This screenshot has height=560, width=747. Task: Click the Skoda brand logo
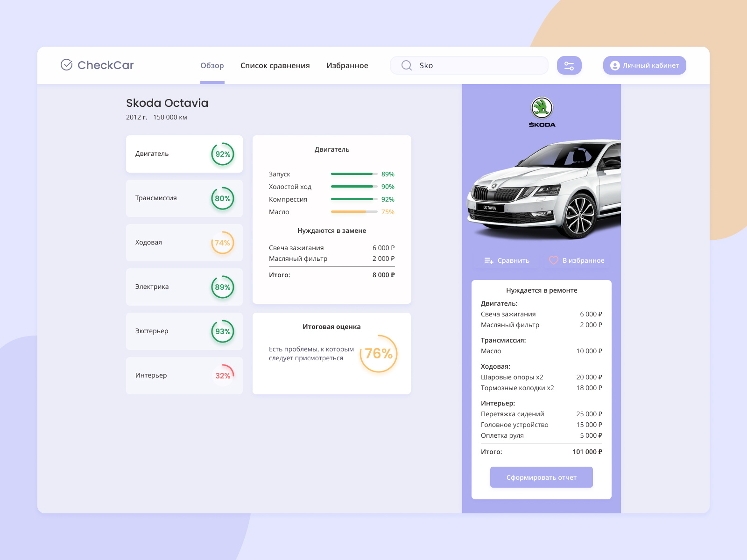(542, 112)
